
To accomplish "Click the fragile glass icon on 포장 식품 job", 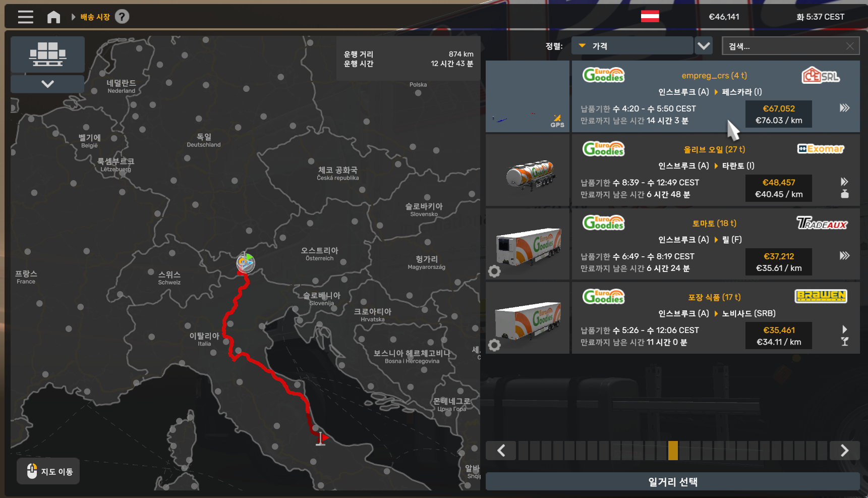I will [845, 342].
